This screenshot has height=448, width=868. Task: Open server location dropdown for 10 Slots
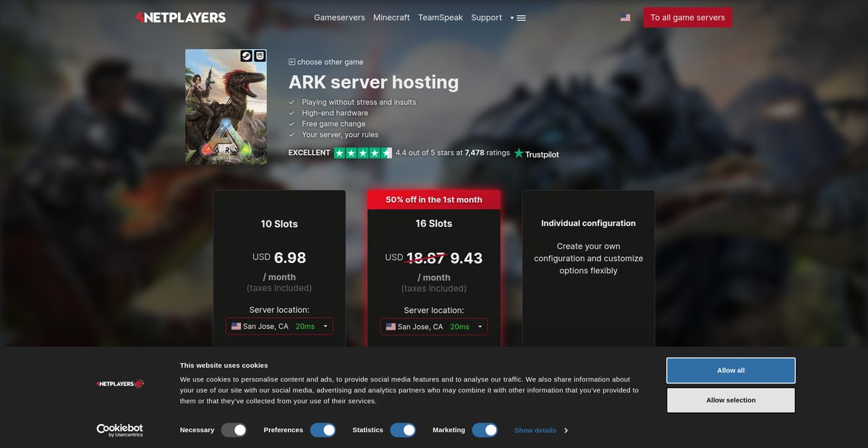[x=279, y=327]
